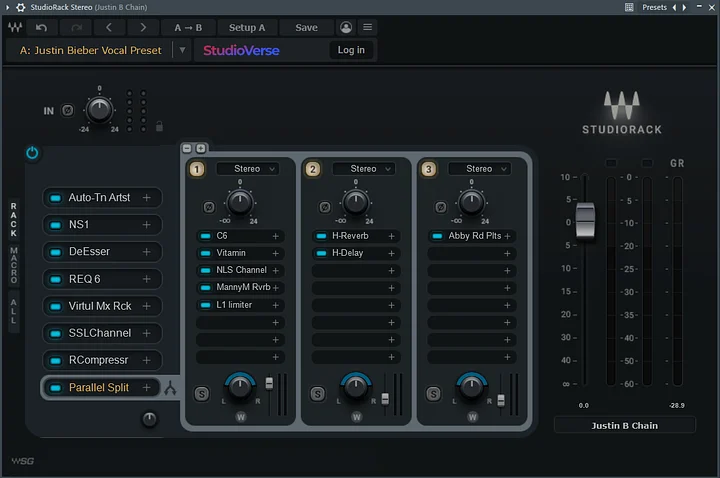Open the user account icon
Image resolution: width=720 pixels, height=478 pixels.
click(346, 28)
